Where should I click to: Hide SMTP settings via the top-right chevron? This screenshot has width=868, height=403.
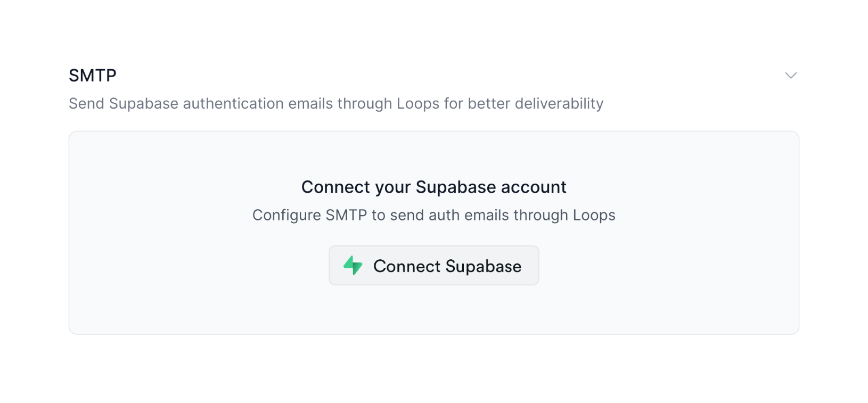[x=790, y=76]
